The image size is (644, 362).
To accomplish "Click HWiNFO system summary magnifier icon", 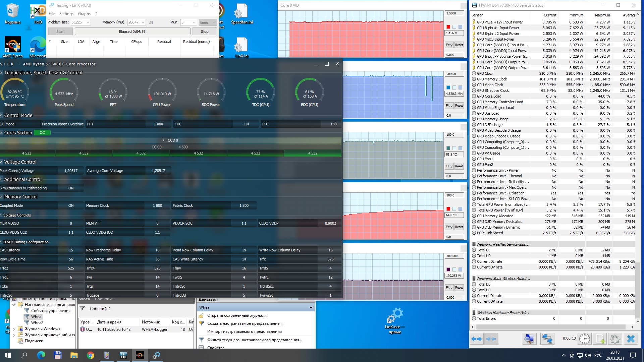I will (529, 339).
